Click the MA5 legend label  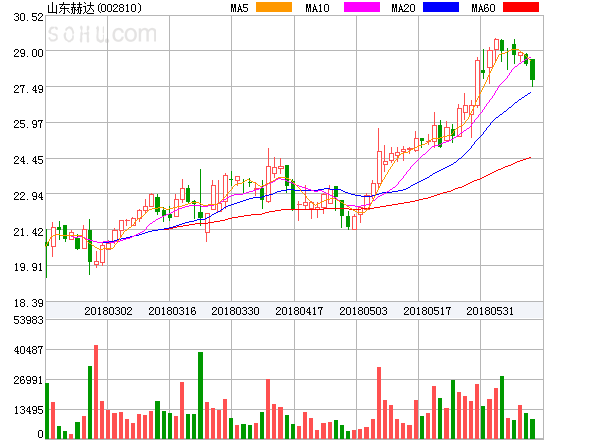coord(239,8)
